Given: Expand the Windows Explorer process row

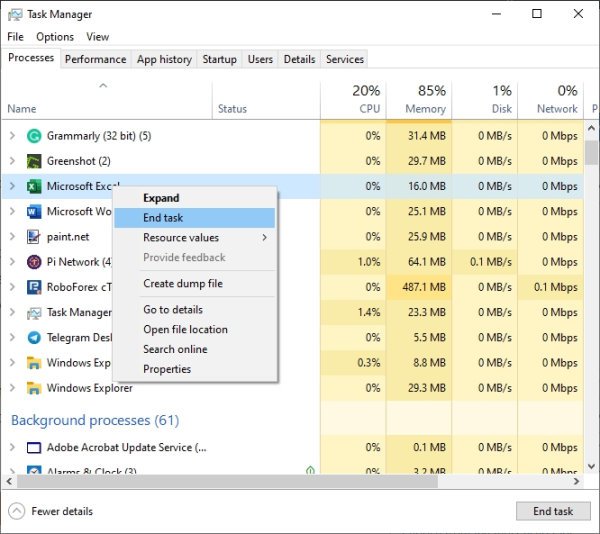Looking at the screenshot, I should click(12, 388).
